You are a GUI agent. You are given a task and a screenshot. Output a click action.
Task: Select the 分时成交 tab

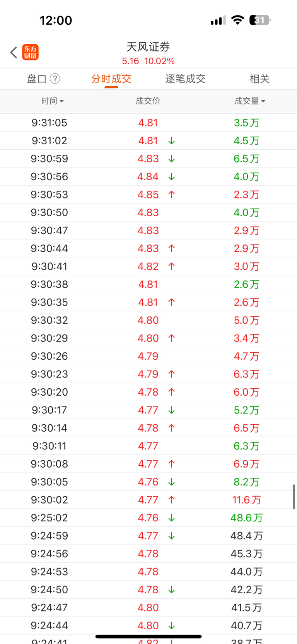(111, 79)
